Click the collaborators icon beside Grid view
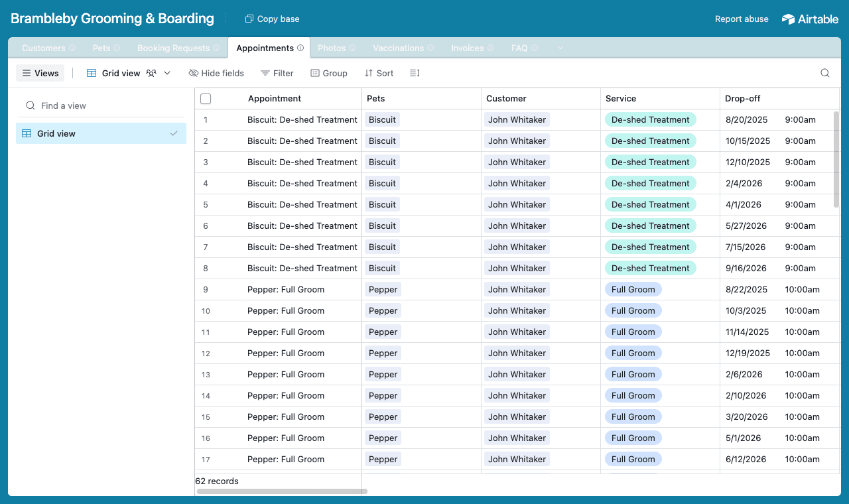This screenshot has width=849, height=504. point(152,73)
